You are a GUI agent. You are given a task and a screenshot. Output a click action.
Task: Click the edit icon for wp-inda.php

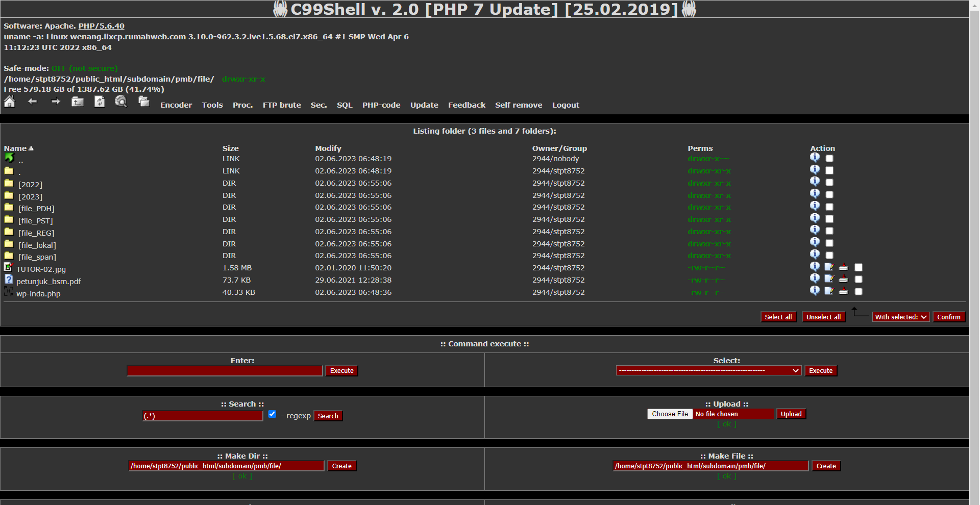(x=829, y=291)
